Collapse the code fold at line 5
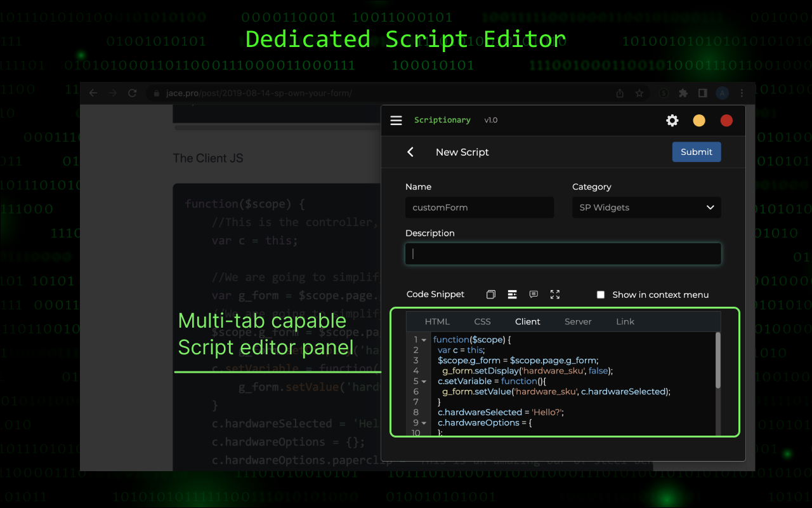812x508 pixels. 424,382
